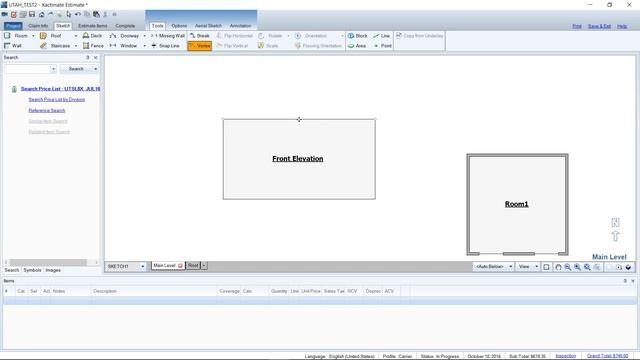The width and height of the screenshot is (640, 360).
Task: Click the Home icon in quick toolbar
Action: click(x=41, y=14)
